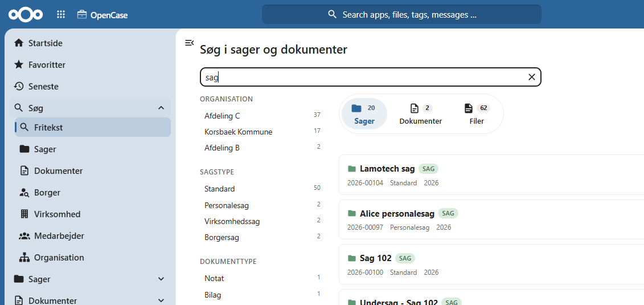Open Virksomhed search in the sidebar
Screen dimensions: 644x305
click(x=93, y=214)
